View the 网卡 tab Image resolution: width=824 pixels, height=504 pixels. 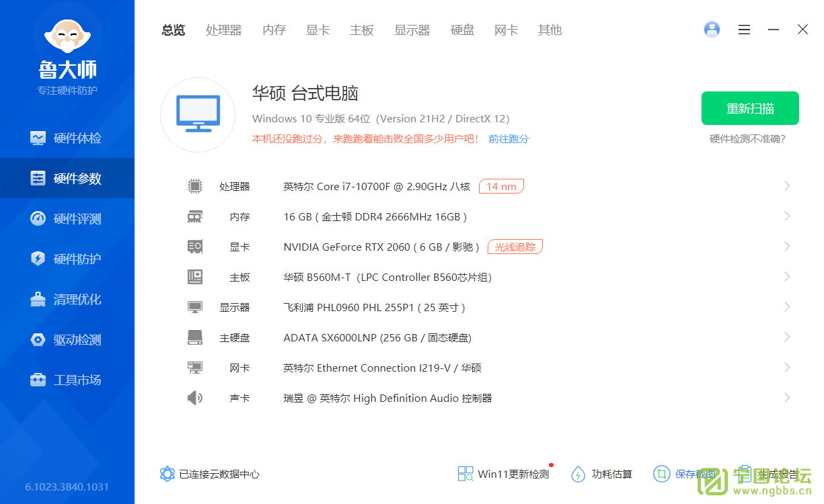click(506, 30)
